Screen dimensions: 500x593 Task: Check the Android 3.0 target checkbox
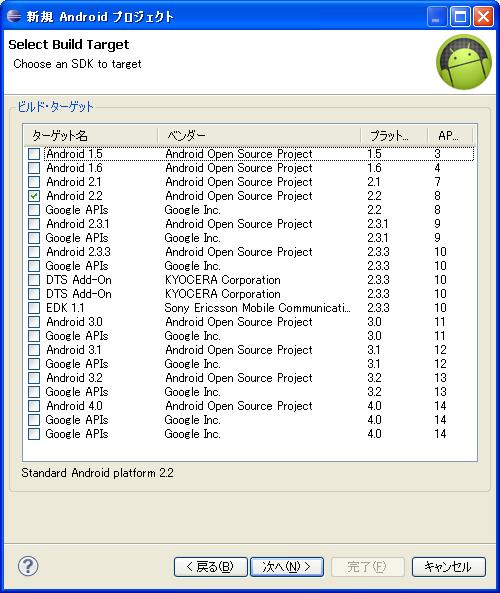[34, 322]
